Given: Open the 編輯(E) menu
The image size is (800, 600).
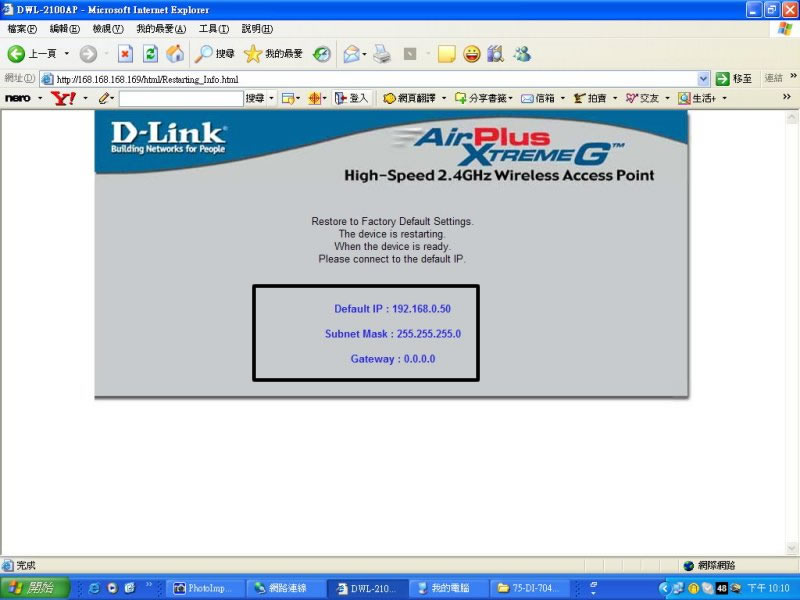Looking at the screenshot, I should [65, 29].
